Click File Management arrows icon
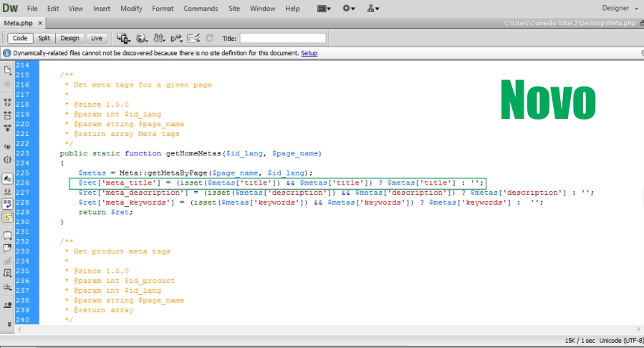Viewport: 644px width, 348px height. coord(159,38)
